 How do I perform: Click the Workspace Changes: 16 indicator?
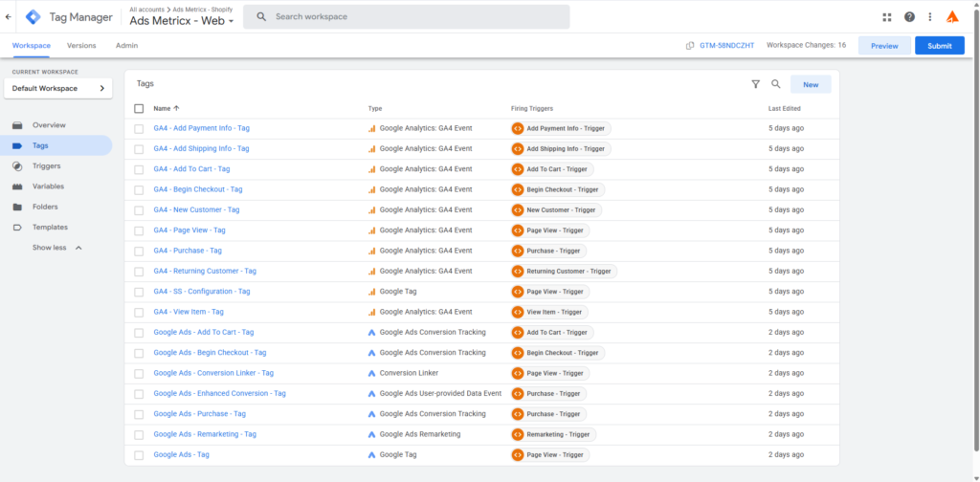click(806, 45)
